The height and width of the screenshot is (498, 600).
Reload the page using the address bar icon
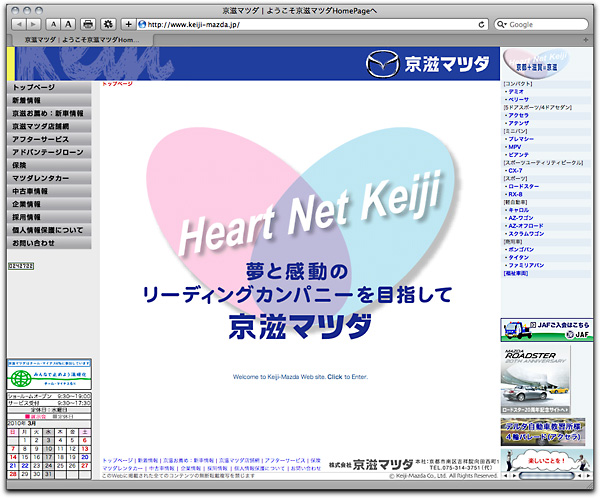(x=481, y=23)
